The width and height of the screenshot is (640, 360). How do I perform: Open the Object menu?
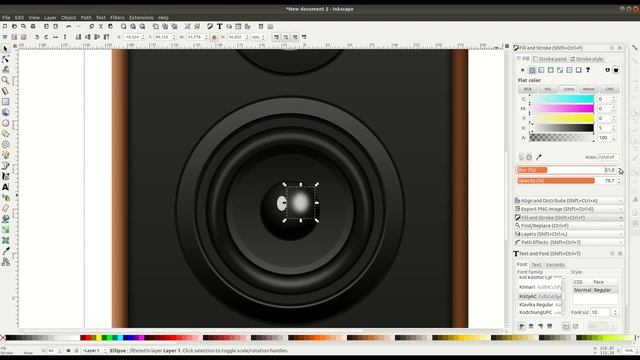click(x=69, y=18)
